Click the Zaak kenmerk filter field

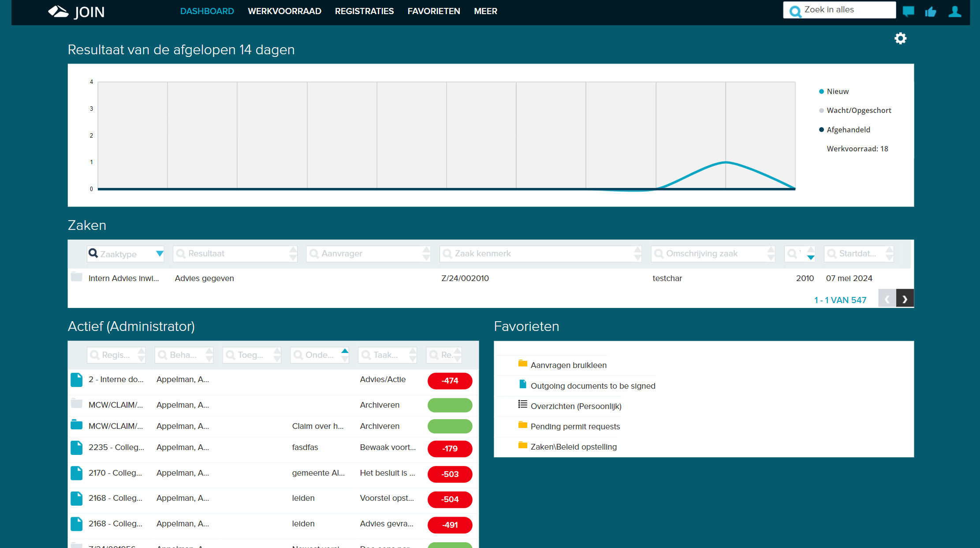(x=541, y=254)
